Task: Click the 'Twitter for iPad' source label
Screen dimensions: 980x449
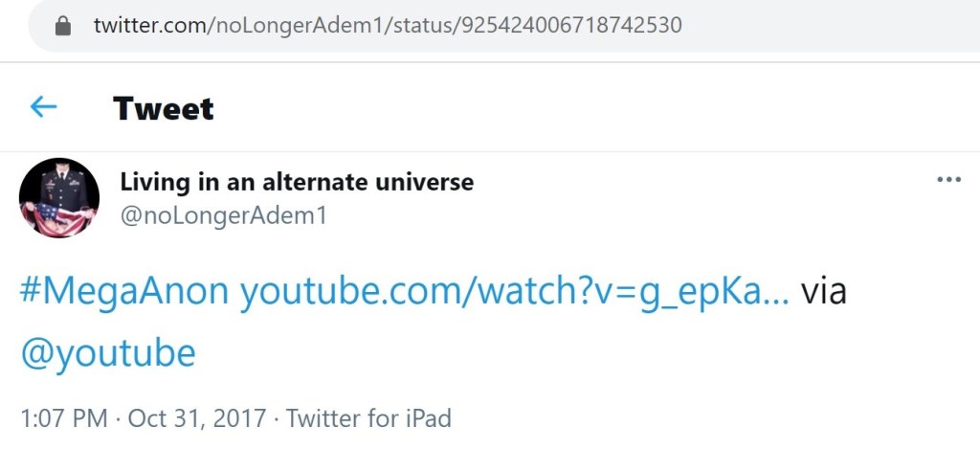Action: (368, 418)
